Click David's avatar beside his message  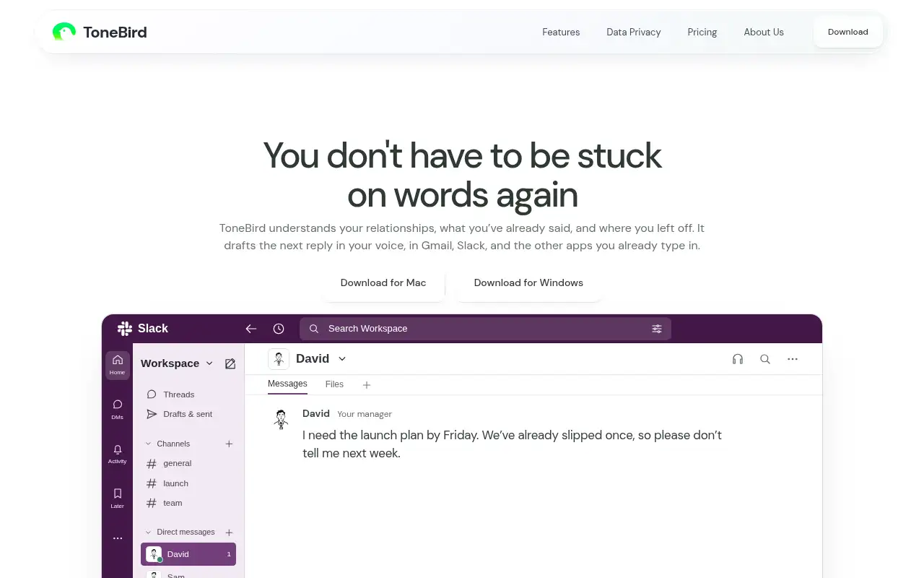[281, 420]
